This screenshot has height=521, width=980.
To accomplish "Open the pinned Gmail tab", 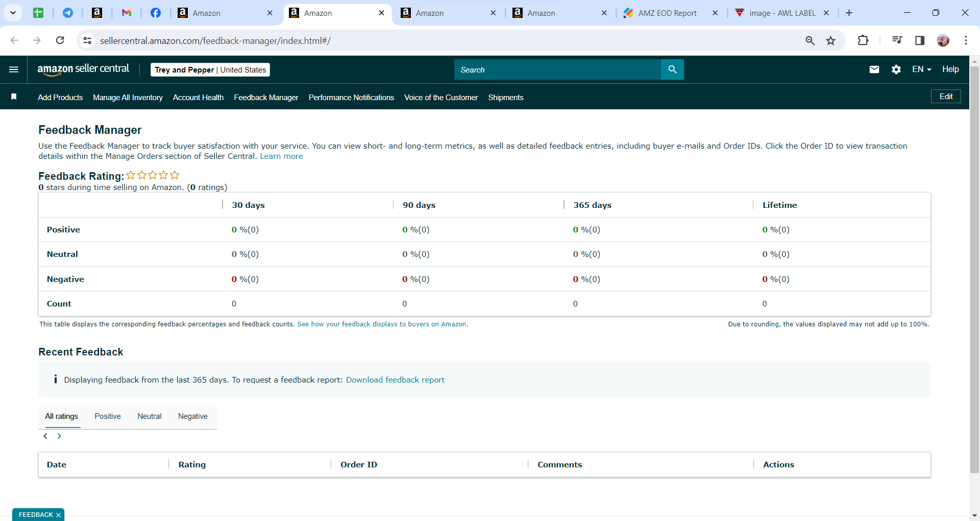I will pos(127,13).
